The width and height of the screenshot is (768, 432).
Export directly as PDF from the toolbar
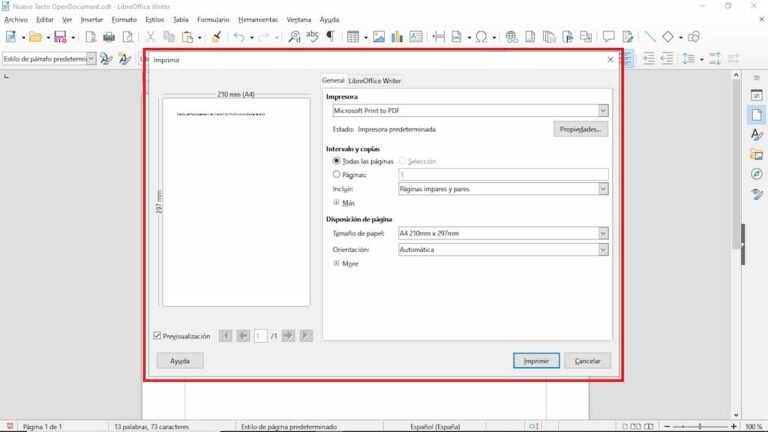[91, 37]
